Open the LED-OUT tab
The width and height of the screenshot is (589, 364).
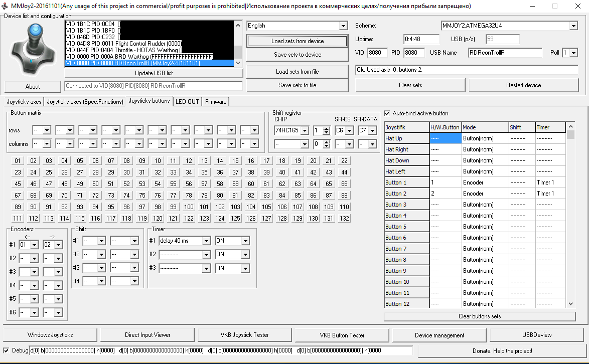pos(187,102)
